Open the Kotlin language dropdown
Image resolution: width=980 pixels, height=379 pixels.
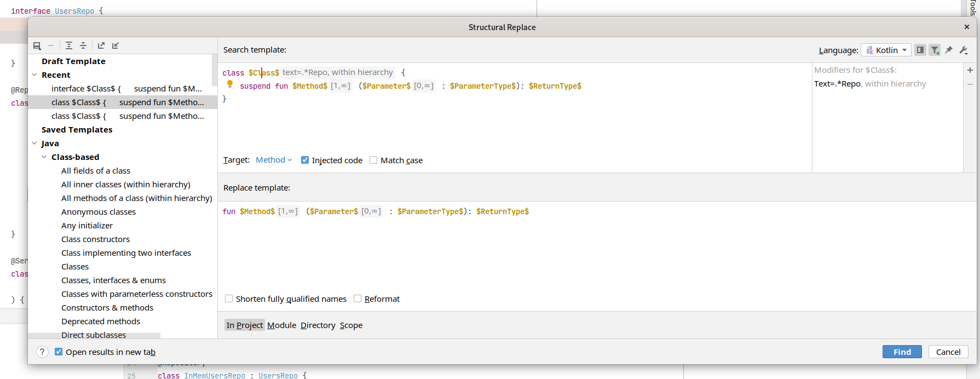[x=886, y=50]
